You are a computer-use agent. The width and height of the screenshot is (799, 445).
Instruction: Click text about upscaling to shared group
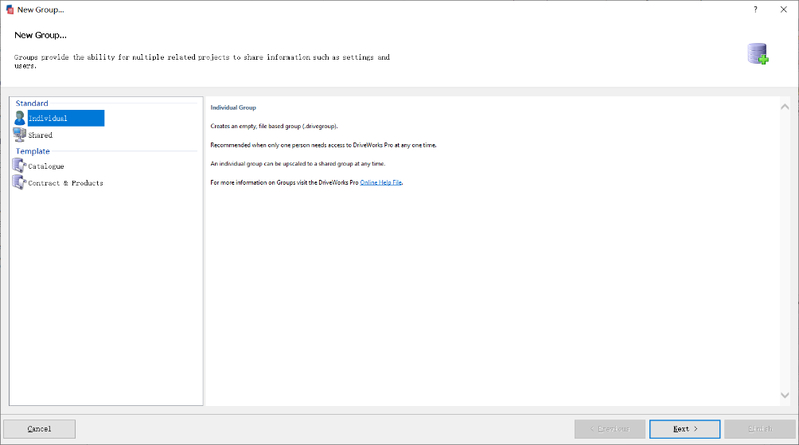pos(298,164)
